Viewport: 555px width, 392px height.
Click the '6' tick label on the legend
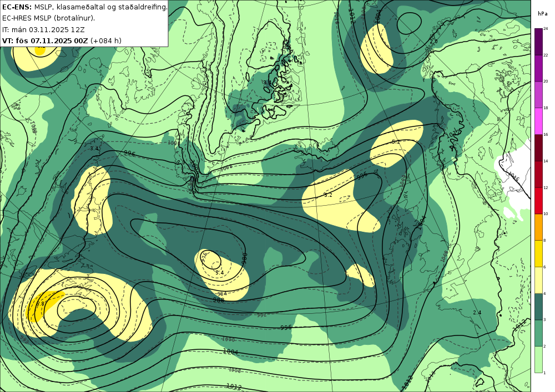(544, 267)
